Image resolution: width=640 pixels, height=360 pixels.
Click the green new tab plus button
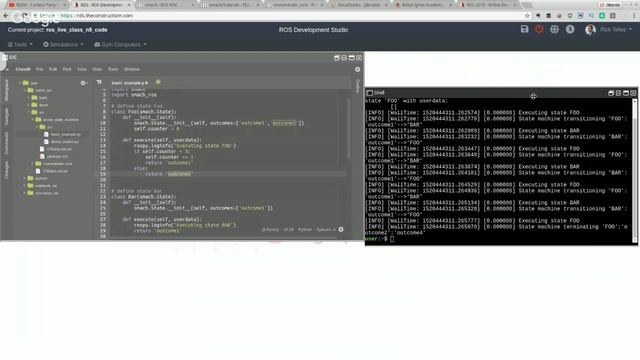tap(158, 82)
